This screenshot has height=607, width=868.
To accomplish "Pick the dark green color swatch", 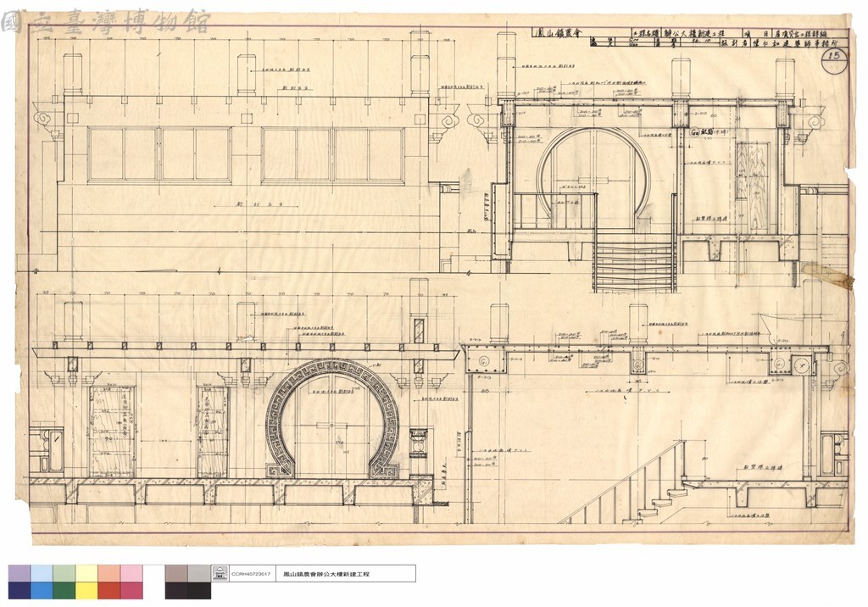I will (x=64, y=590).
